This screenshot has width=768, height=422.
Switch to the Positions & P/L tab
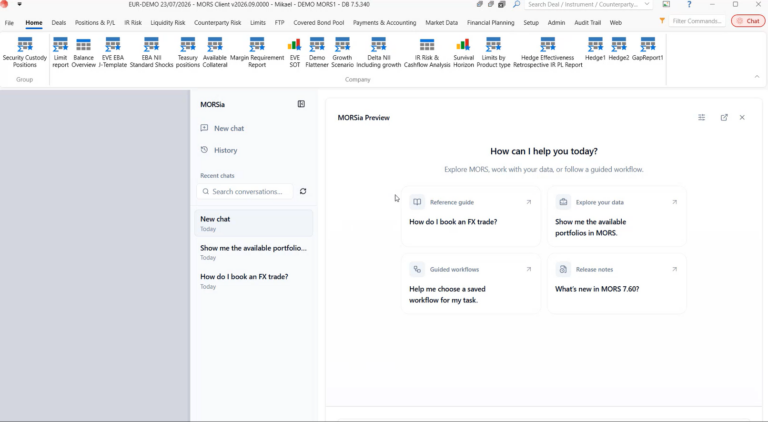click(x=95, y=23)
